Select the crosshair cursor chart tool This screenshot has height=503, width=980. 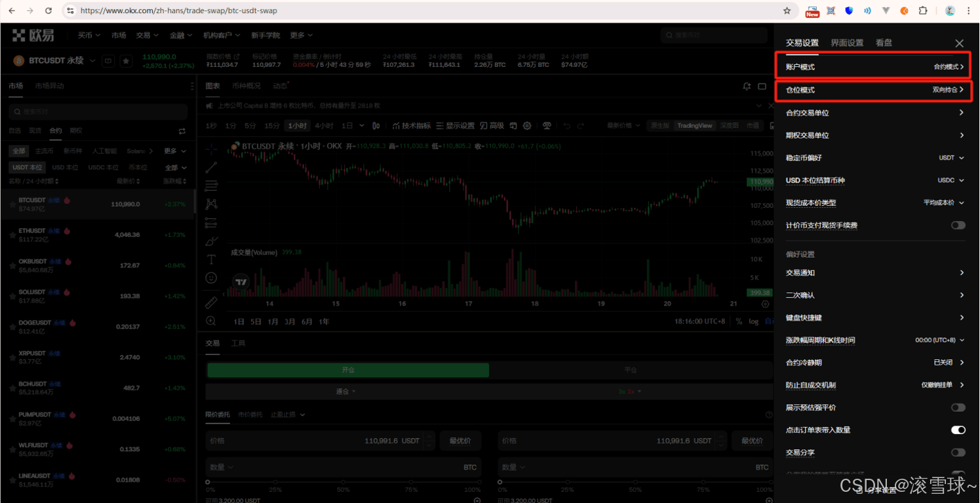(211, 149)
